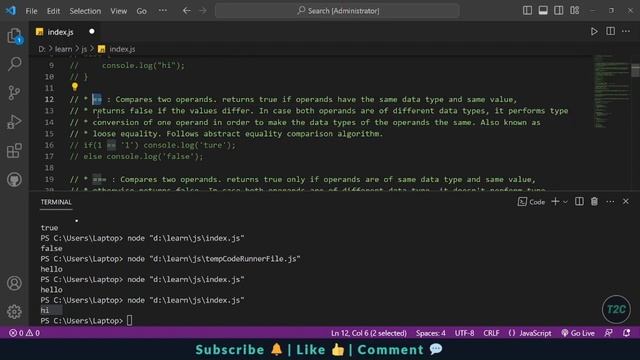The height and width of the screenshot is (360, 640).
Task: Click line number 17 in gutter
Action: pyautogui.click(x=49, y=157)
